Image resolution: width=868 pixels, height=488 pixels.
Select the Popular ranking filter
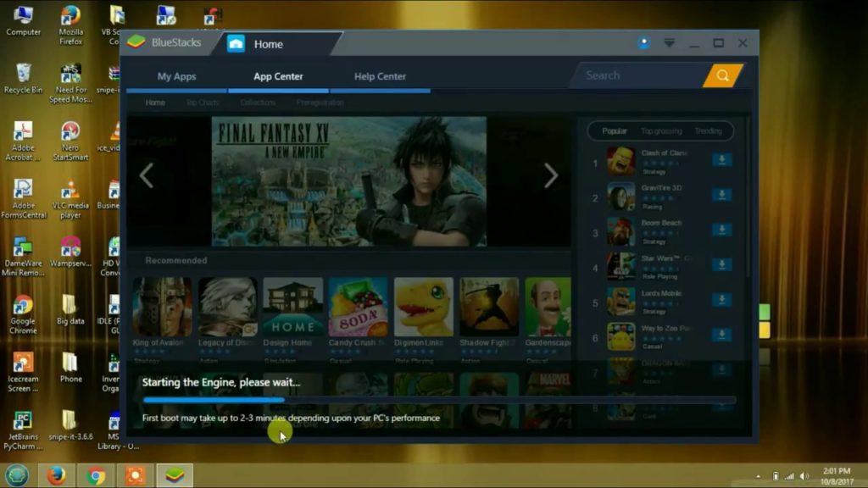pos(615,131)
